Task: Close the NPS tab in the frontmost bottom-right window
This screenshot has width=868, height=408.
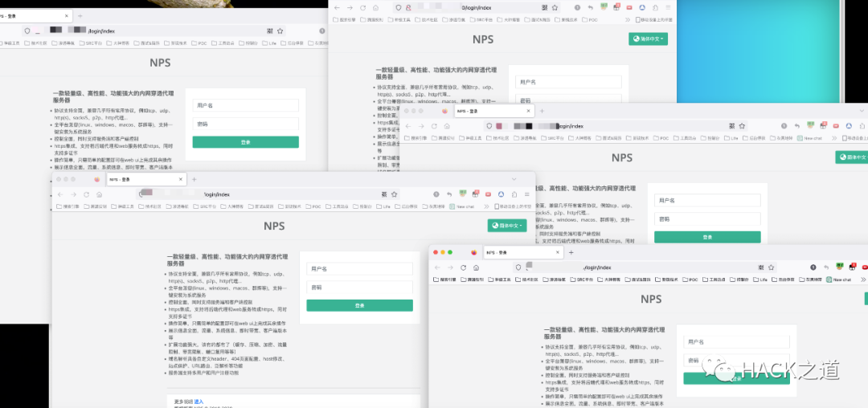Action: (558, 253)
